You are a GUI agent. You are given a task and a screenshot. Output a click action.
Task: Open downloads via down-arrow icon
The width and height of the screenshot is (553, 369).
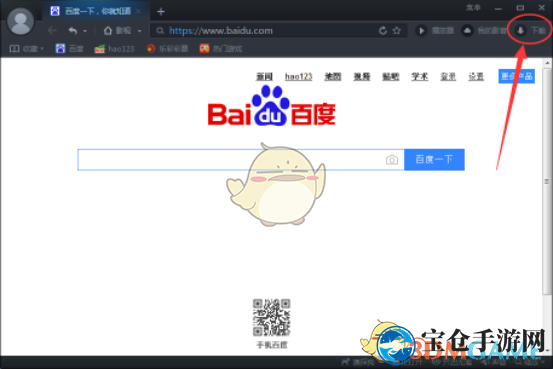(x=520, y=31)
